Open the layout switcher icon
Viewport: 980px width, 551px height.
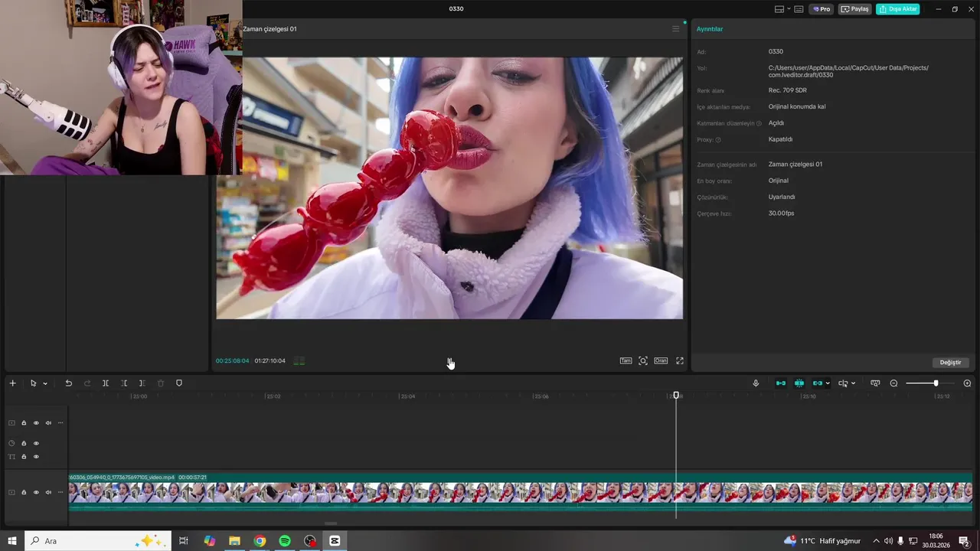(x=779, y=9)
